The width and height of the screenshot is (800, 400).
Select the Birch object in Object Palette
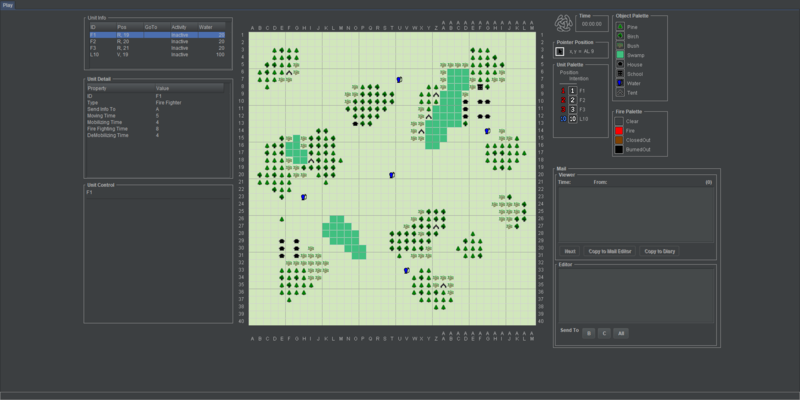[x=620, y=36]
